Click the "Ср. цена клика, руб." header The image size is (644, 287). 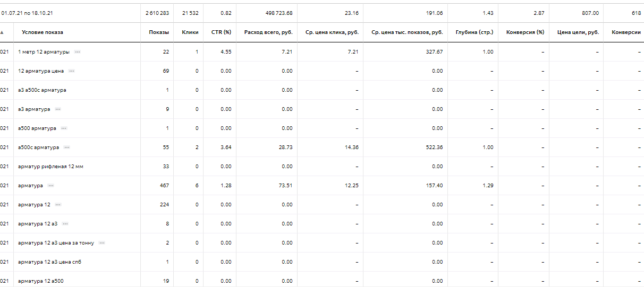pos(332,32)
